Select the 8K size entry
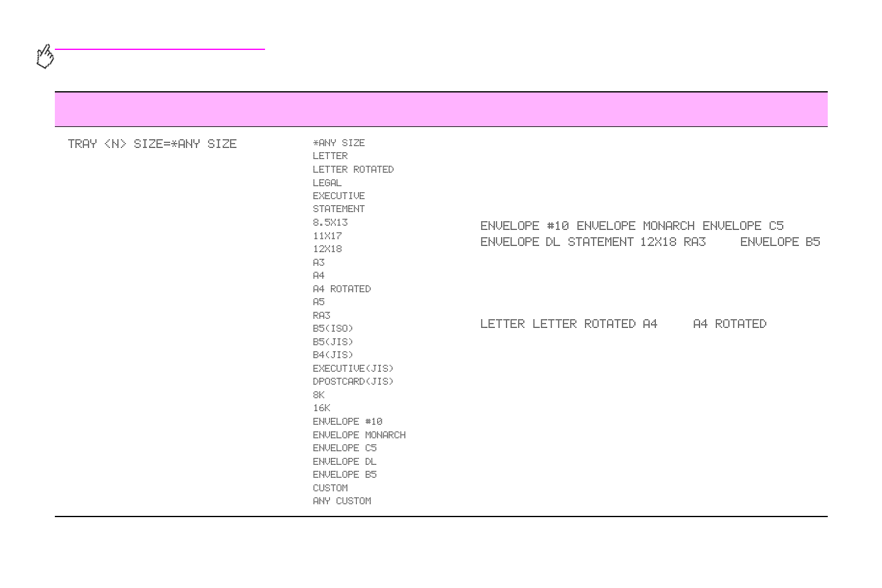882x588 pixels. pyautogui.click(x=318, y=395)
